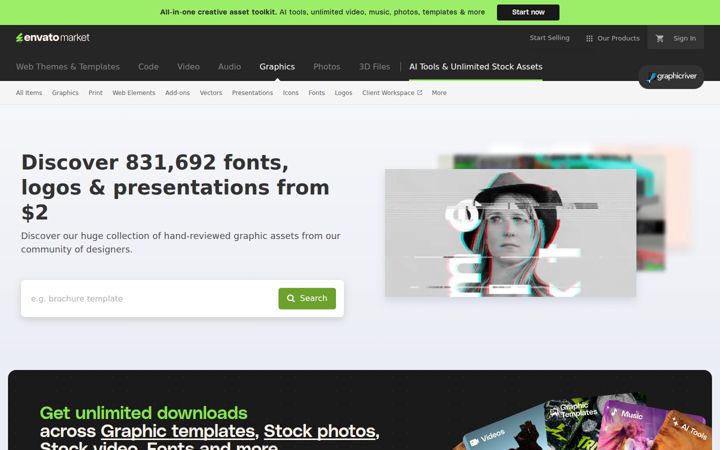Click the external link icon beside Client Workspace

pyautogui.click(x=420, y=92)
